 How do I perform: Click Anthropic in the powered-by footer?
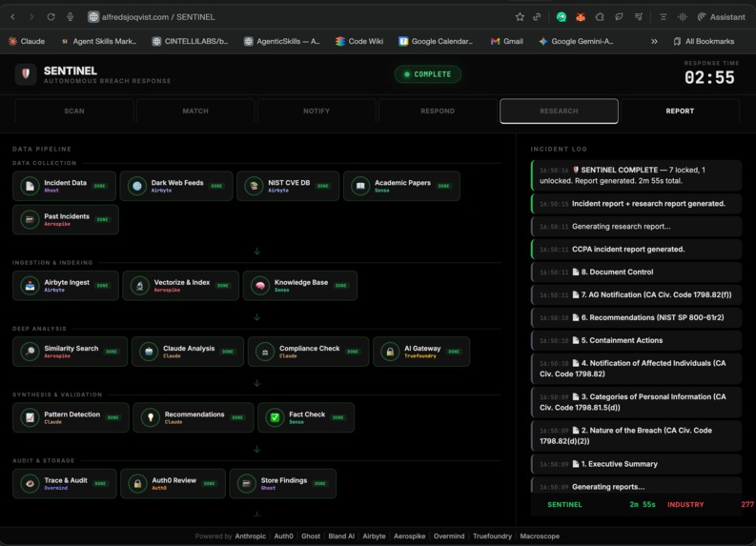[250, 536]
